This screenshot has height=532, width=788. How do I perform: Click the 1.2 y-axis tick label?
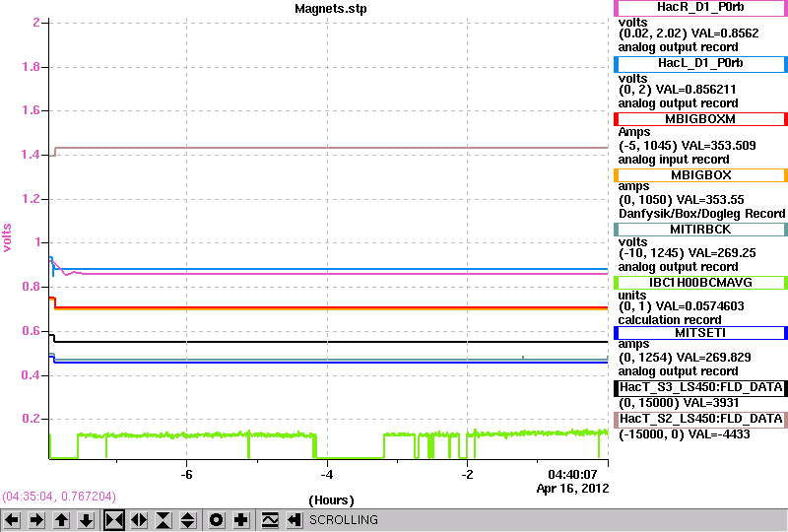(31, 199)
